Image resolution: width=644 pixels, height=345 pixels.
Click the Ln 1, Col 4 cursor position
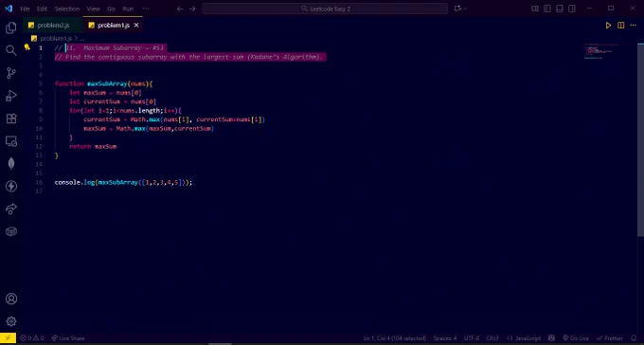point(395,338)
